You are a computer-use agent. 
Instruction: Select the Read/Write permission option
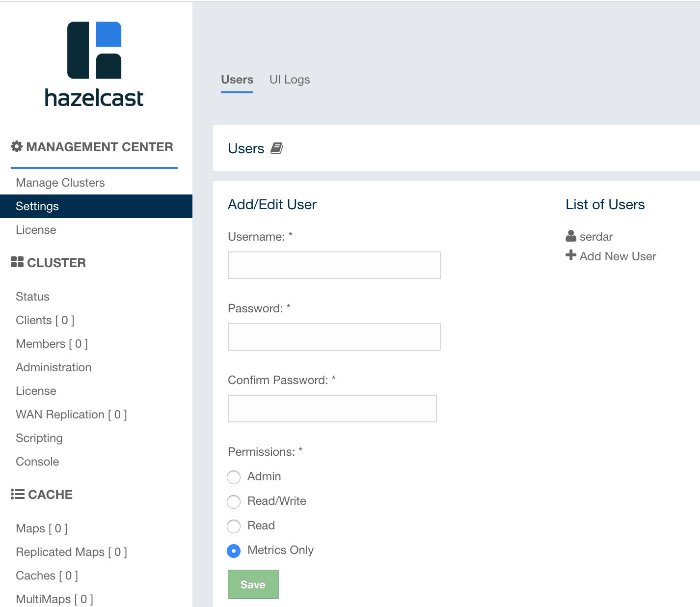pos(234,501)
